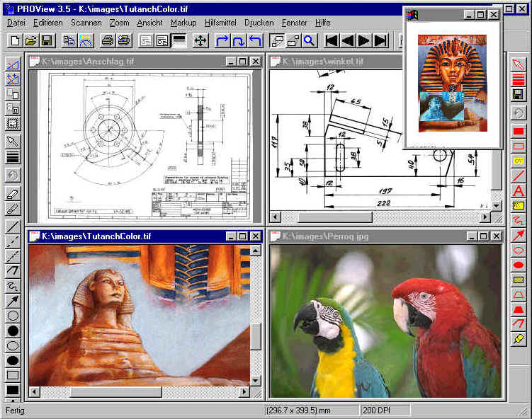Open the Markup menu
This screenshot has width=532, height=419.
click(183, 23)
